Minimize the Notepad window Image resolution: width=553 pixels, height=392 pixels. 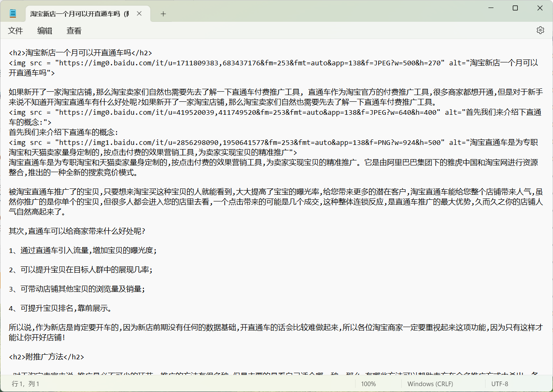click(x=491, y=8)
